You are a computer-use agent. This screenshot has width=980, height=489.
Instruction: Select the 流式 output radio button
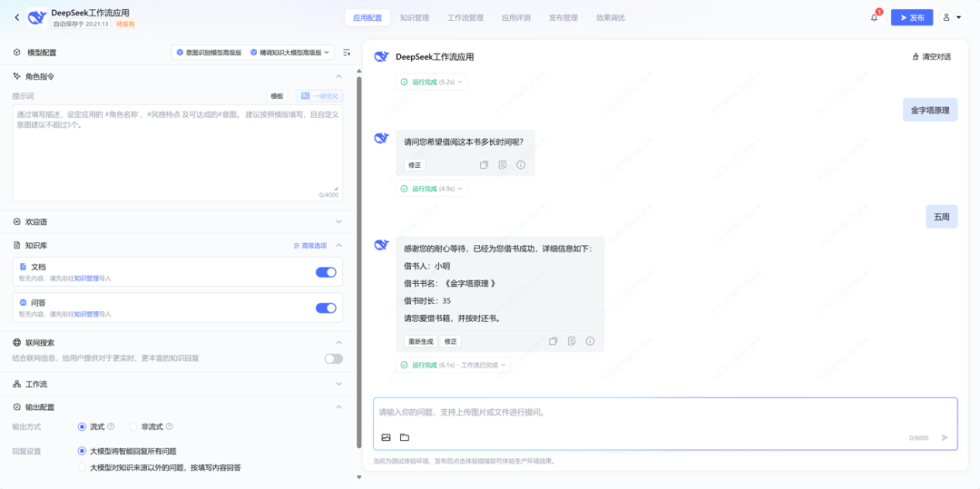pyautogui.click(x=82, y=426)
